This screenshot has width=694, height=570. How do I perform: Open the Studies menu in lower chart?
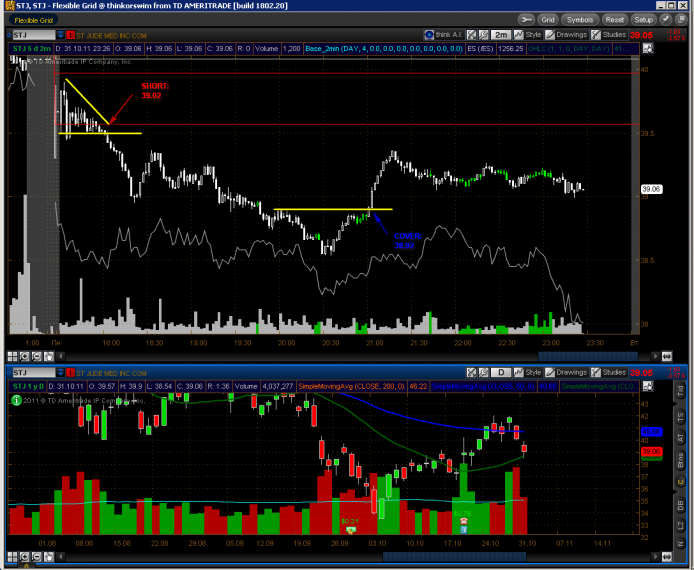[609, 373]
